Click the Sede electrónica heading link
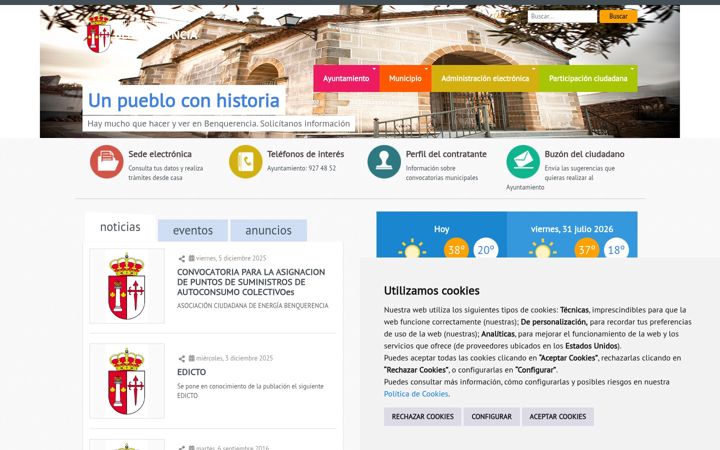The image size is (720, 450). 160,154
